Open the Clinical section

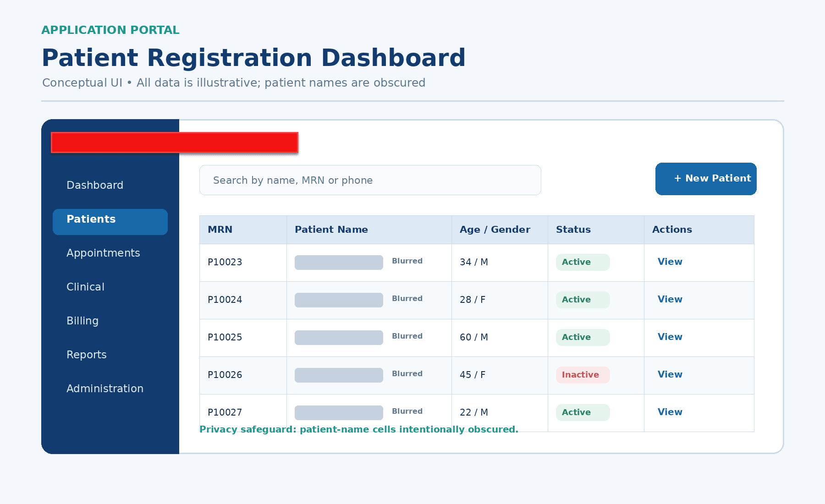point(85,287)
